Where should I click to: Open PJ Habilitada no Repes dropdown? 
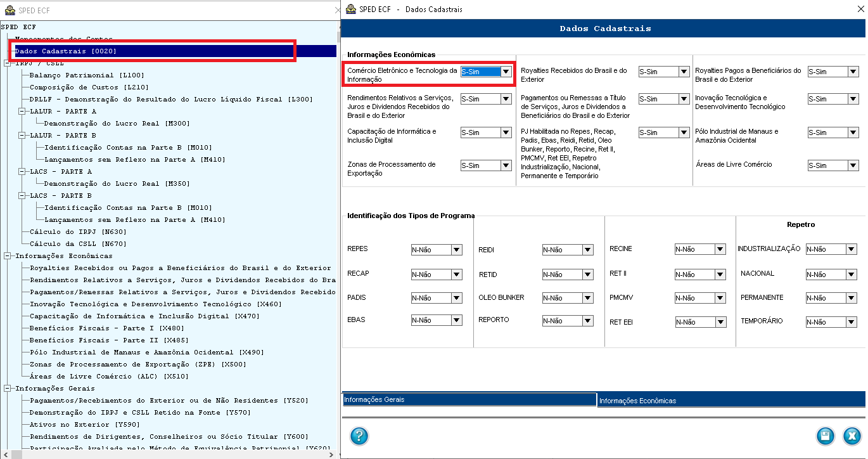coord(684,133)
